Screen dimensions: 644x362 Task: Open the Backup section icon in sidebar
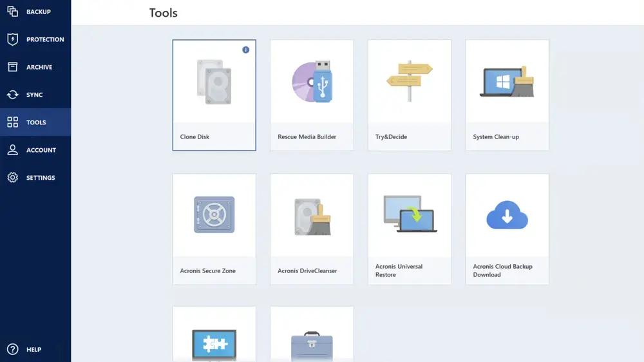pyautogui.click(x=13, y=12)
